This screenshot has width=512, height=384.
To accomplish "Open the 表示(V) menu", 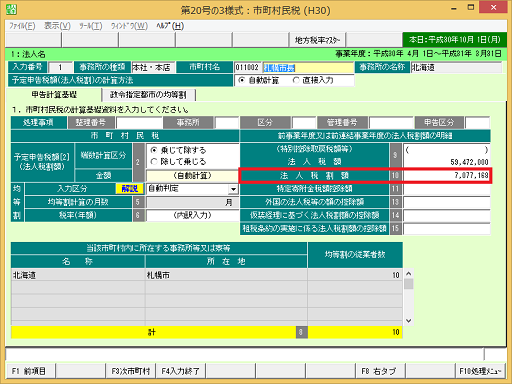I will point(57,26).
